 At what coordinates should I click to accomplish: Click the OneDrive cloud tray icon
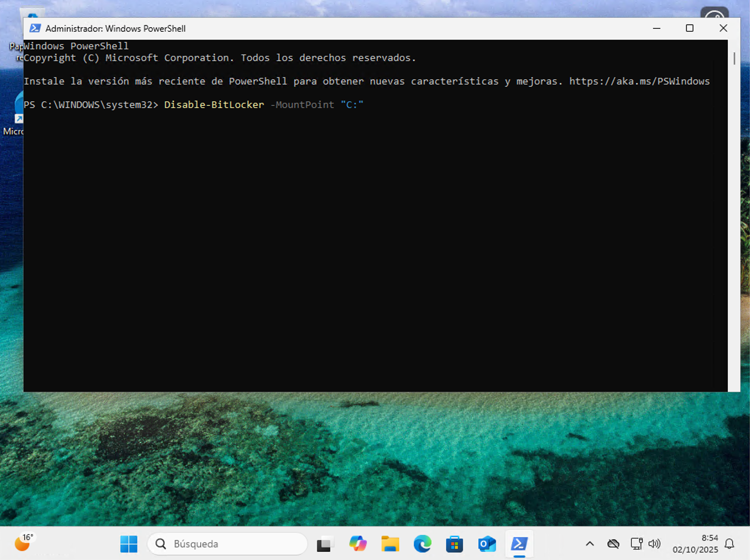pyautogui.click(x=613, y=543)
